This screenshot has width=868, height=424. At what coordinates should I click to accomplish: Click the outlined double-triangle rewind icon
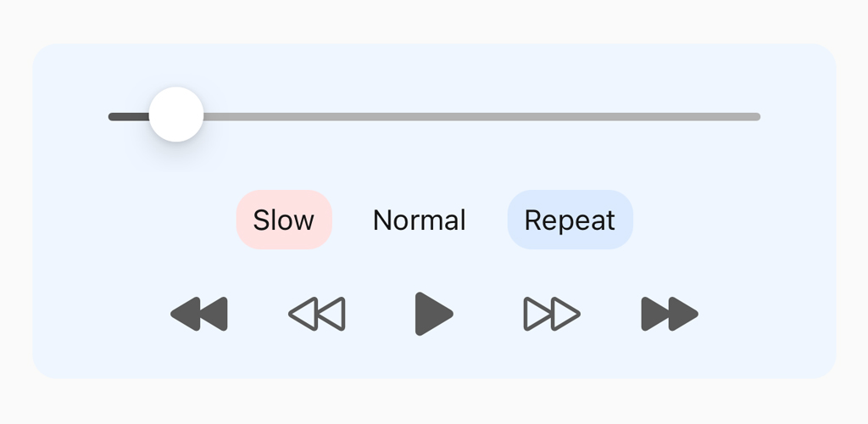click(x=317, y=314)
